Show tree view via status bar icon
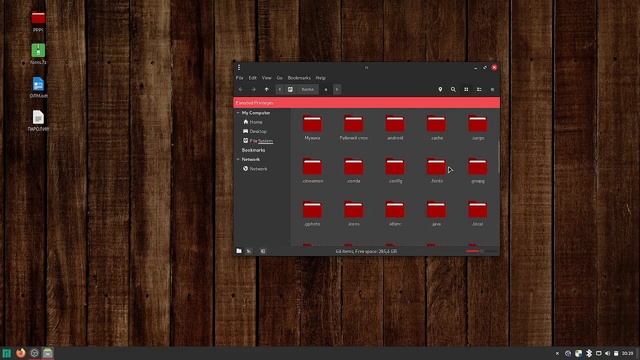This screenshot has width=640, height=360. pos(249,251)
